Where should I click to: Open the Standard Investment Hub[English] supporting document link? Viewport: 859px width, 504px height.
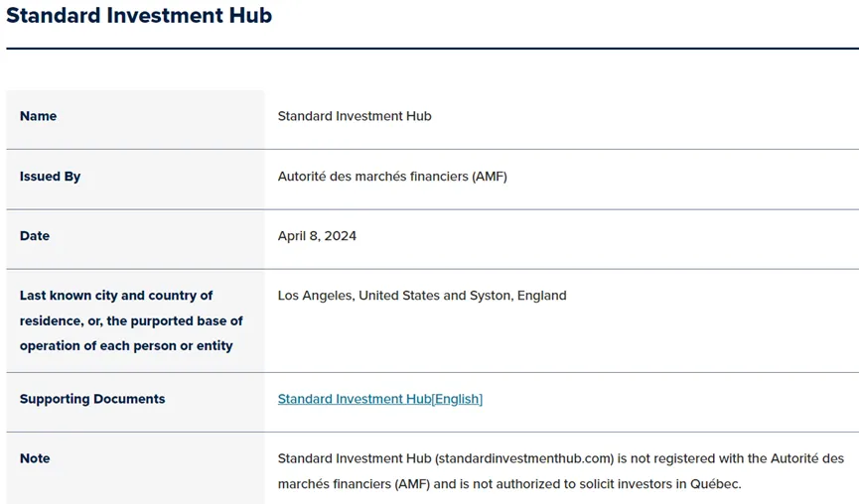tap(379, 399)
